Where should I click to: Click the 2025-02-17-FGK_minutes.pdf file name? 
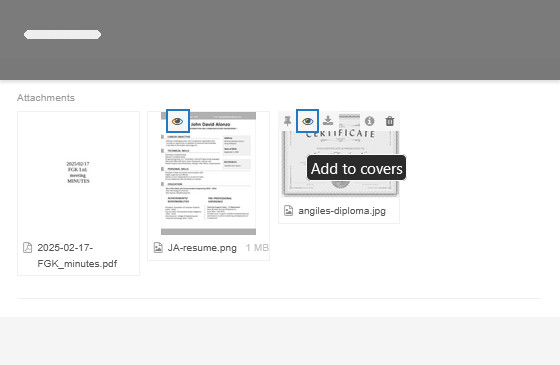click(77, 256)
